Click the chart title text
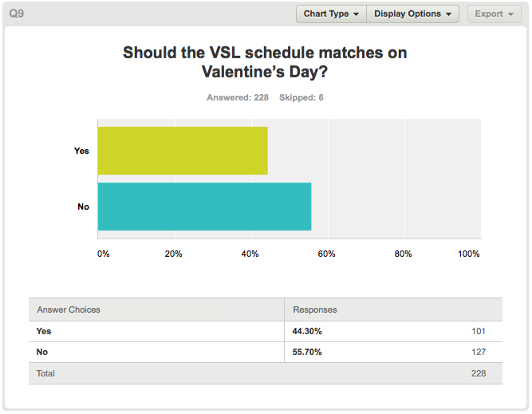532x414 pixels. (265, 62)
